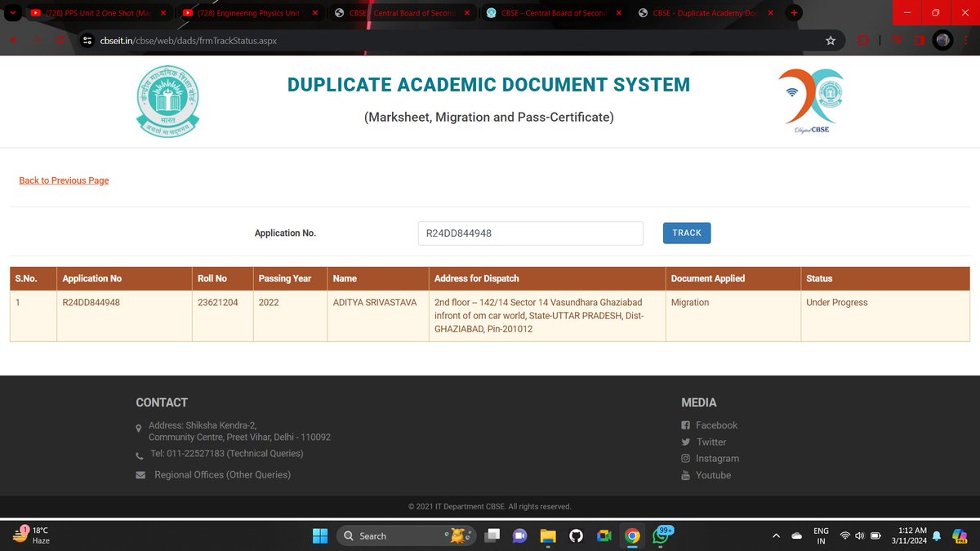The height and width of the screenshot is (551, 980).
Task: Click the telephone icon in Contact
Action: 139,455
